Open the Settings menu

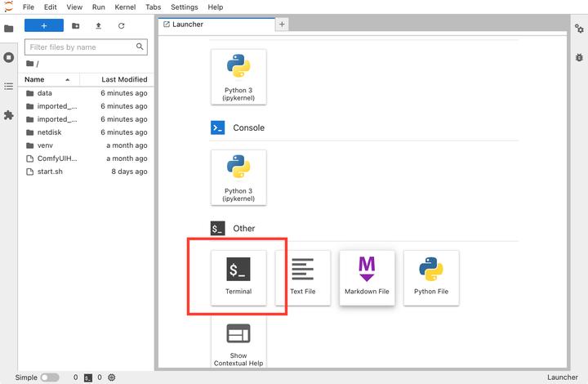click(184, 7)
